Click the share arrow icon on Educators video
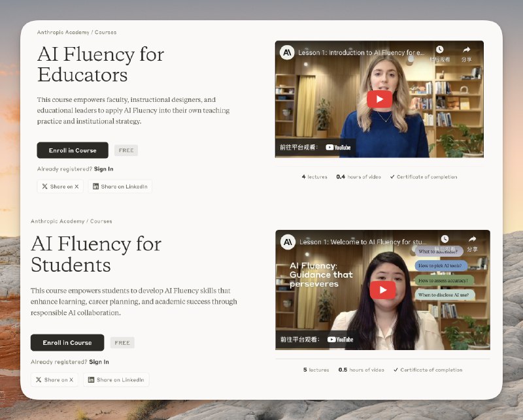Image resolution: width=523 pixels, height=420 pixels. tap(466, 50)
